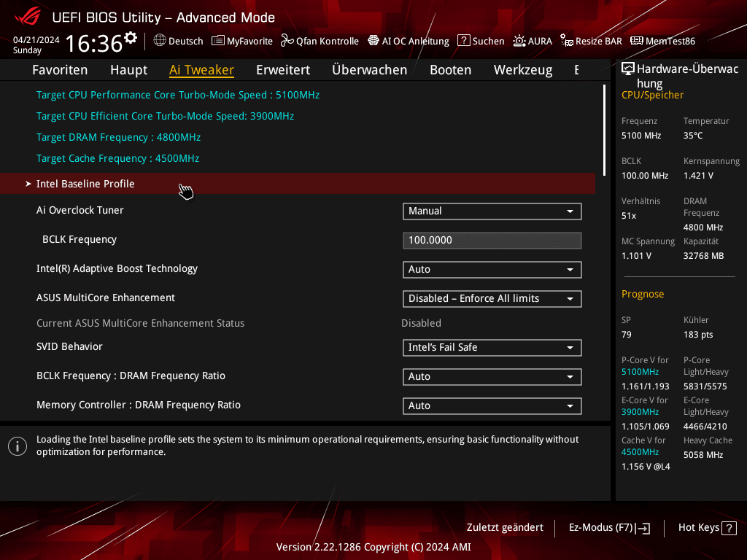Click Current ASUS MultiCore Enhancement Status label

click(x=141, y=323)
